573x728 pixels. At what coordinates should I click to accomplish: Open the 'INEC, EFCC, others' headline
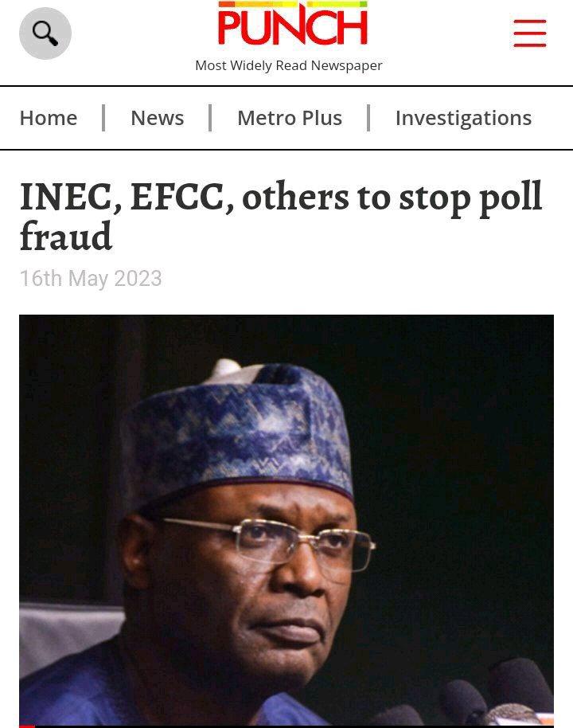click(x=281, y=217)
